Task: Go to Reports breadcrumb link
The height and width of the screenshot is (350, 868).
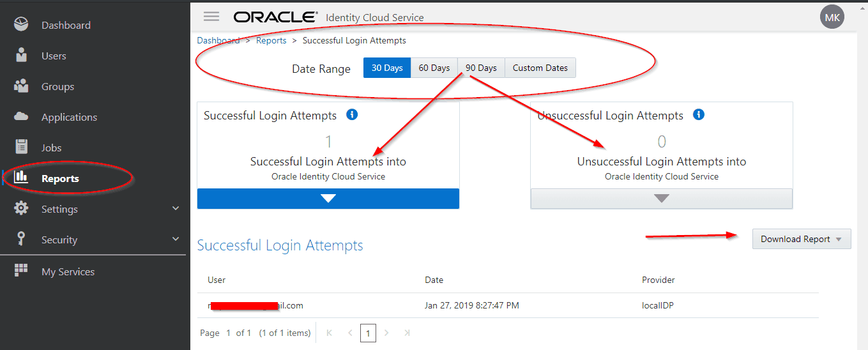Action: point(271,40)
